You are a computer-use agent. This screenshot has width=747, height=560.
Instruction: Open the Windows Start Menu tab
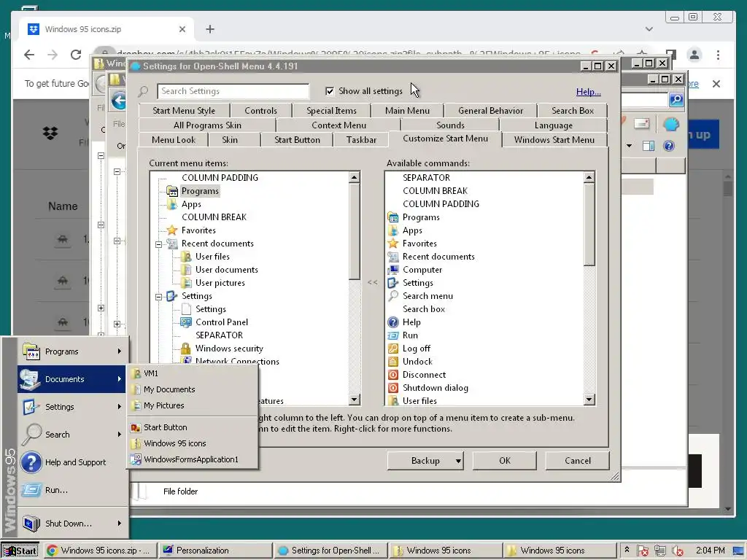coord(554,140)
